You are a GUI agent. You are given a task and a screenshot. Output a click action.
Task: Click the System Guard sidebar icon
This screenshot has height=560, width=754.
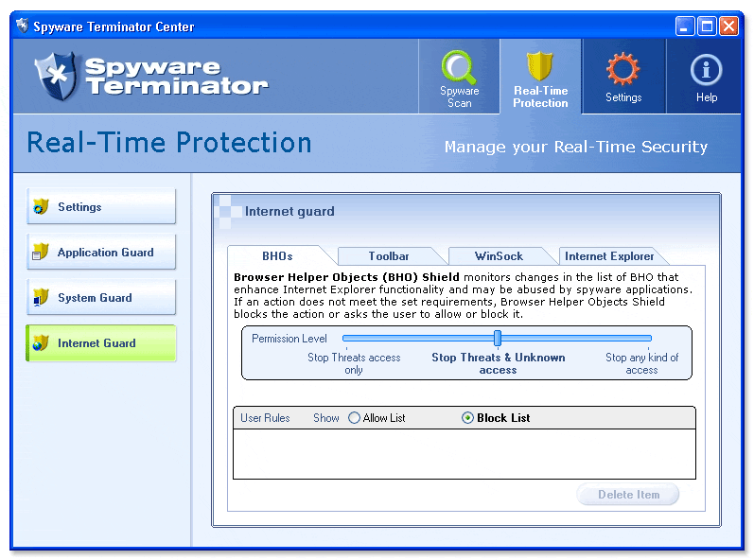point(40,298)
